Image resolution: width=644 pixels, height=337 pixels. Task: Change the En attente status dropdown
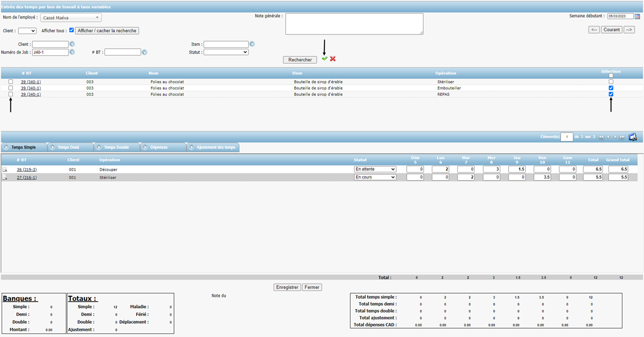[x=375, y=169]
